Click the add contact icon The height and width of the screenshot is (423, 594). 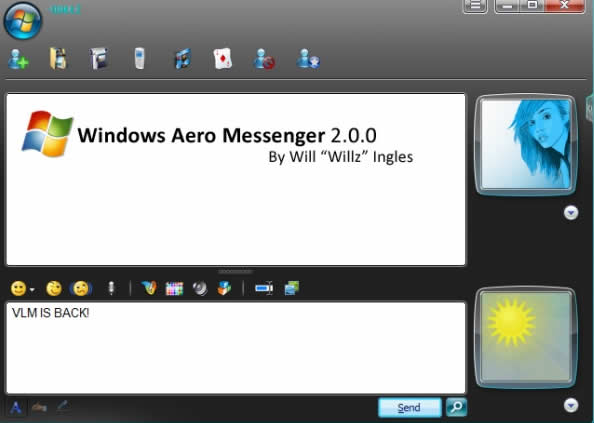click(18, 59)
